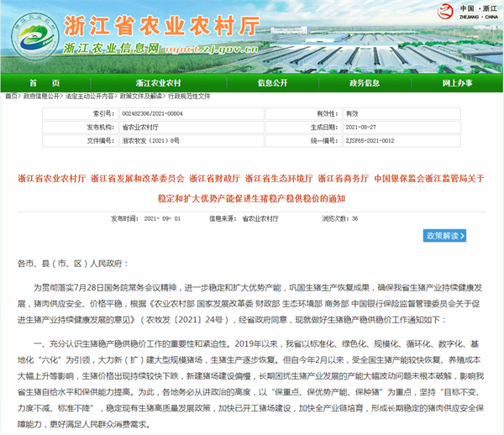Navigate to 政策文件及解读 in breadcrumb
This screenshot has width=504, height=435.
point(143,97)
